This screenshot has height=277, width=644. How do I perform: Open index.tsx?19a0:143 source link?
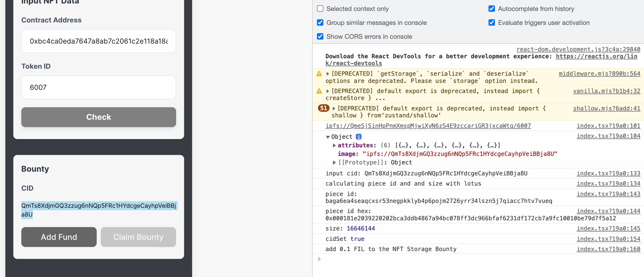point(608,194)
